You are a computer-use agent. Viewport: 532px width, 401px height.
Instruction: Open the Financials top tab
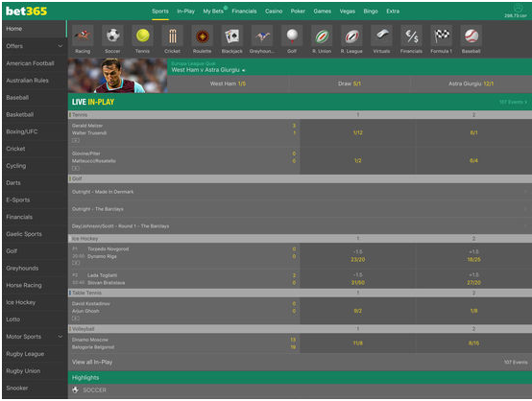pos(244,12)
